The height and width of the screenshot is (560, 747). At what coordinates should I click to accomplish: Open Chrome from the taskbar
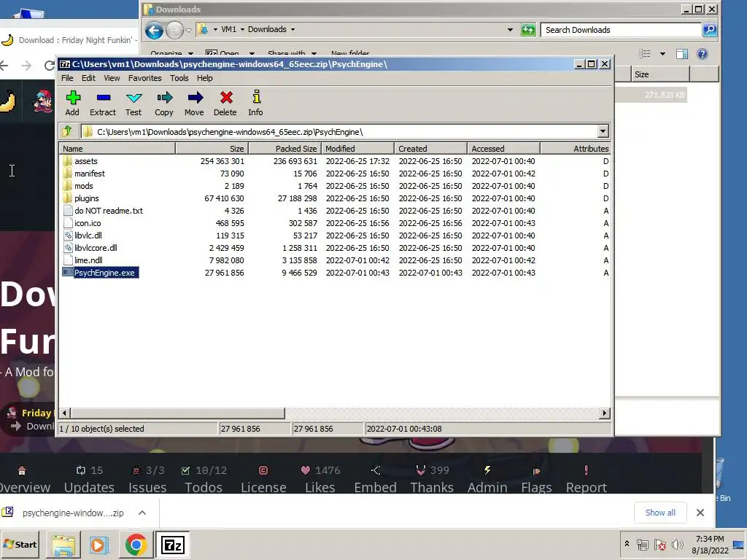pos(136,545)
